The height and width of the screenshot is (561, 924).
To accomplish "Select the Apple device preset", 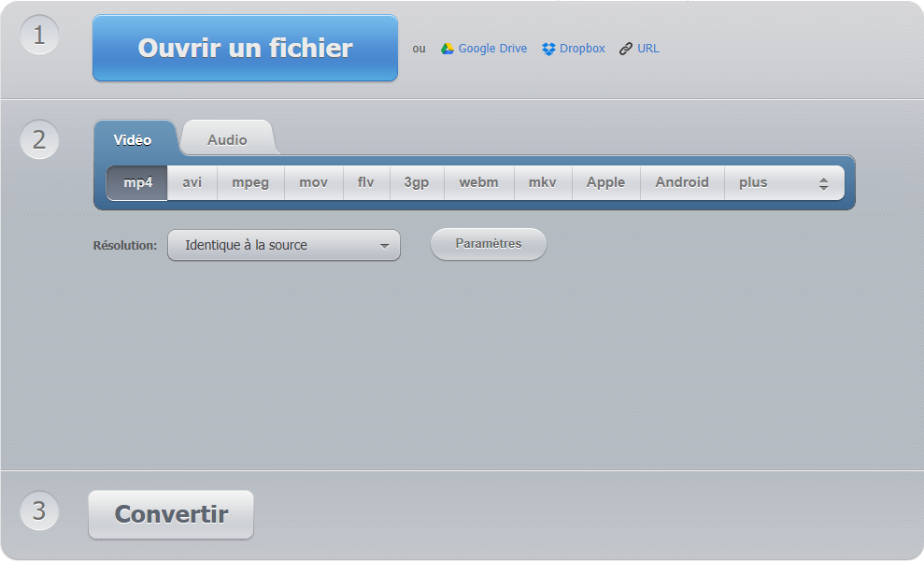I will pyautogui.click(x=605, y=182).
